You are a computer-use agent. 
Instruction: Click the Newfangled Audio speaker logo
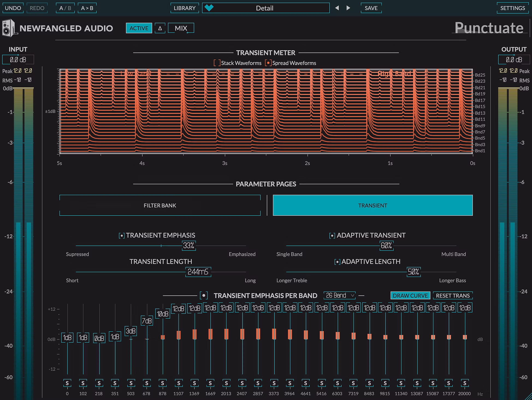click(x=8, y=28)
